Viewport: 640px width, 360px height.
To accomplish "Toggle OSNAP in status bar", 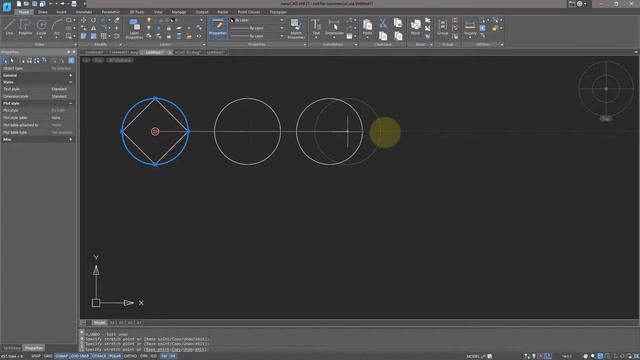I will [62, 356].
